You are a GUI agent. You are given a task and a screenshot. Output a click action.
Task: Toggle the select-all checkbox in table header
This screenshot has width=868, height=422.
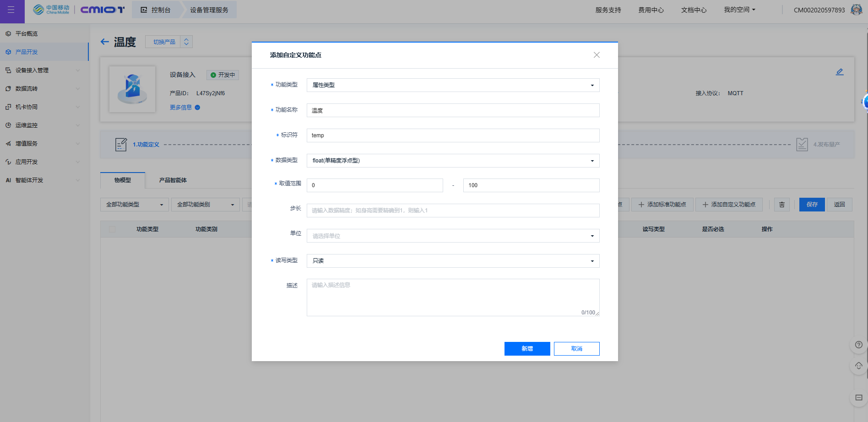pyautogui.click(x=112, y=229)
